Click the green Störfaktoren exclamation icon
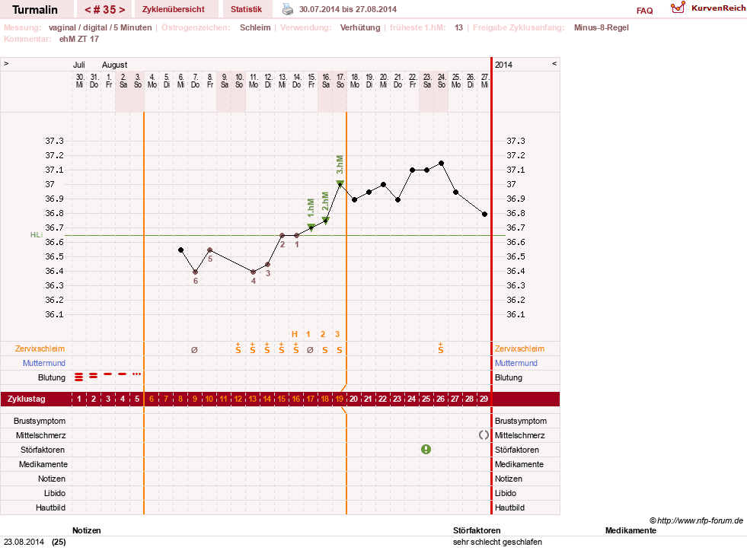The image size is (747, 560). tap(426, 449)
